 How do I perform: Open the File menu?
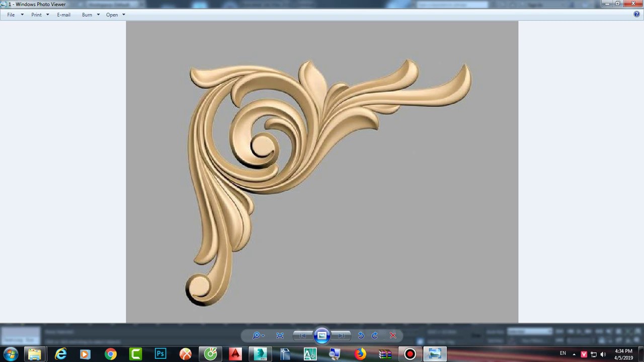tap(11, 15)
